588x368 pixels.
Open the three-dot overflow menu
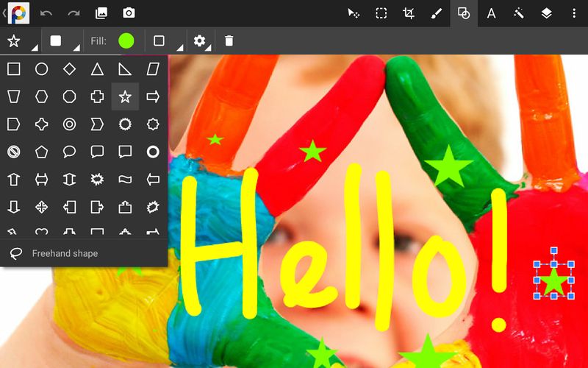(x=574, y=13)
